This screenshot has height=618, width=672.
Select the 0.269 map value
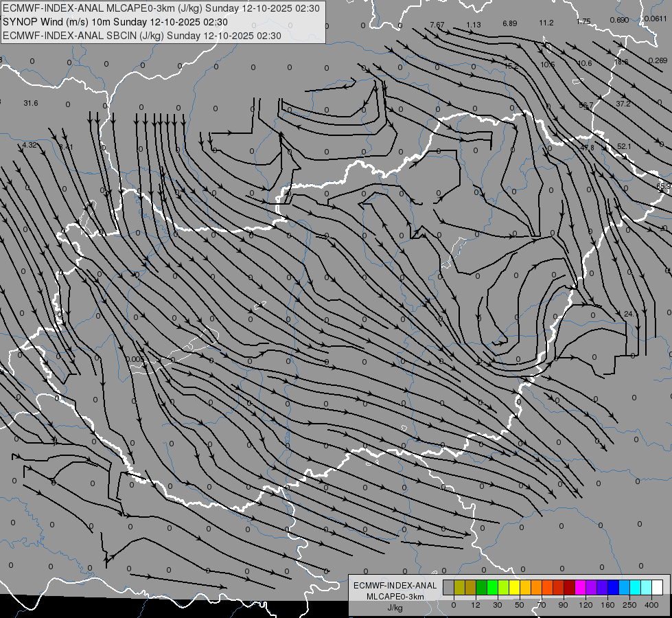(658, 61)
